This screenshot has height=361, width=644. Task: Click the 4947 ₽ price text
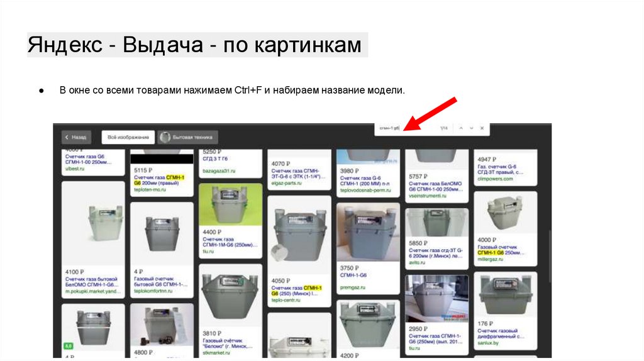pos(487,159)
